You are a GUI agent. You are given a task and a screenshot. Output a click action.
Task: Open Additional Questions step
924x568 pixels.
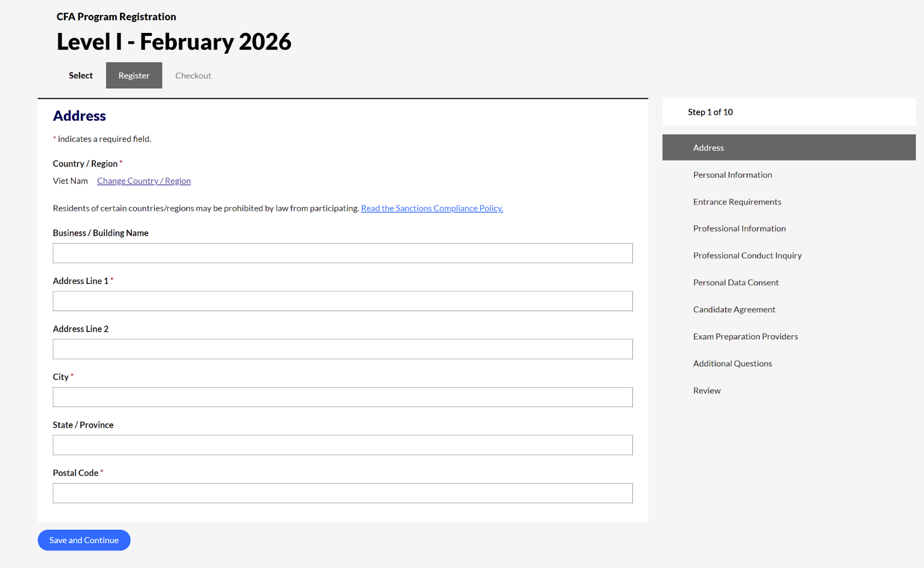pyautogui.click(x=732, y=364)
